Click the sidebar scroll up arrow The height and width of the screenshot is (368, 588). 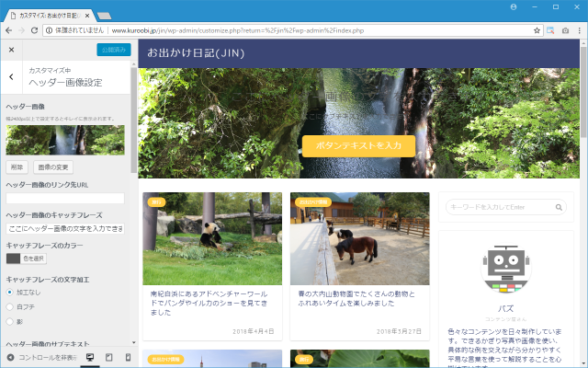tap(134, 64)
